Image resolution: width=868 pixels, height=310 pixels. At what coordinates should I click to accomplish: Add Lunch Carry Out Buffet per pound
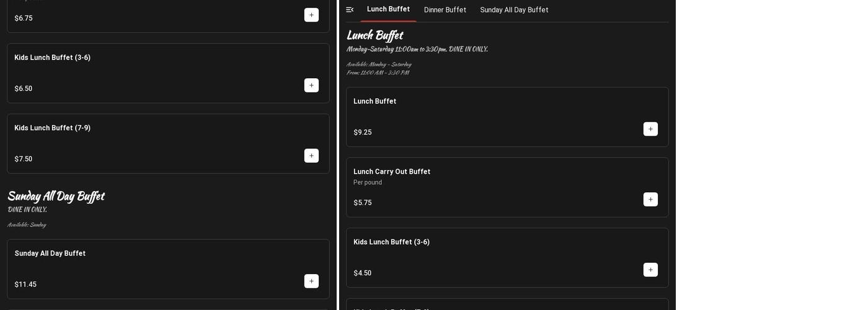click(650, 200)
